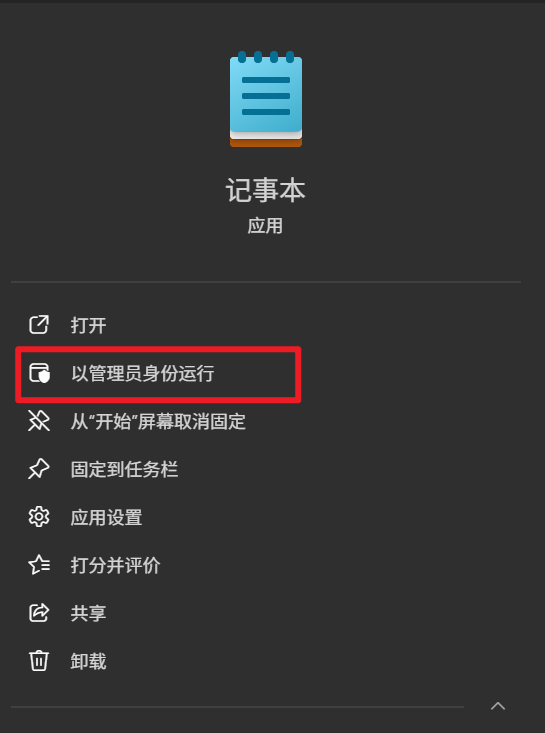The width and height of the screenshot is (545, 733).
Task: Open 应用设置 entry
Action: pos(107,517)
